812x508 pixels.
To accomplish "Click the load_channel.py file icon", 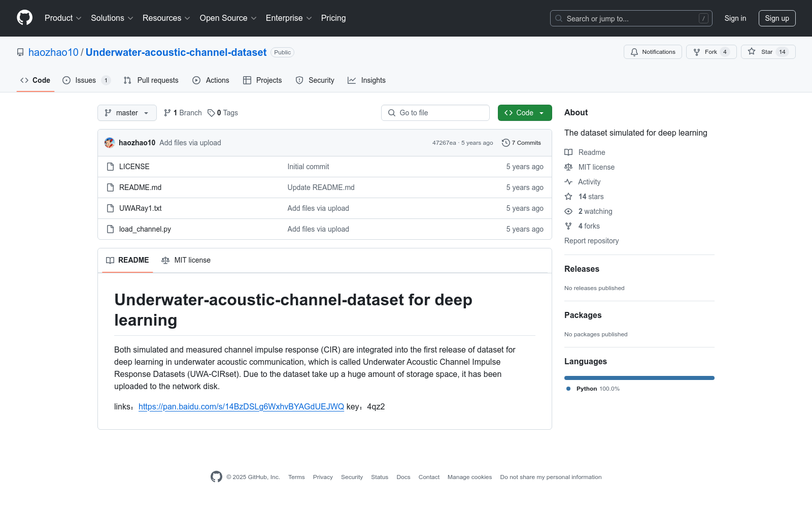I will coord(110,229).
